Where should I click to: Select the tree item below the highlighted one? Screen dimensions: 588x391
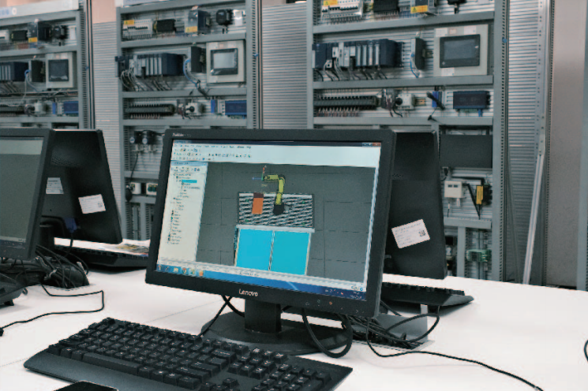(x=189, y=186)
